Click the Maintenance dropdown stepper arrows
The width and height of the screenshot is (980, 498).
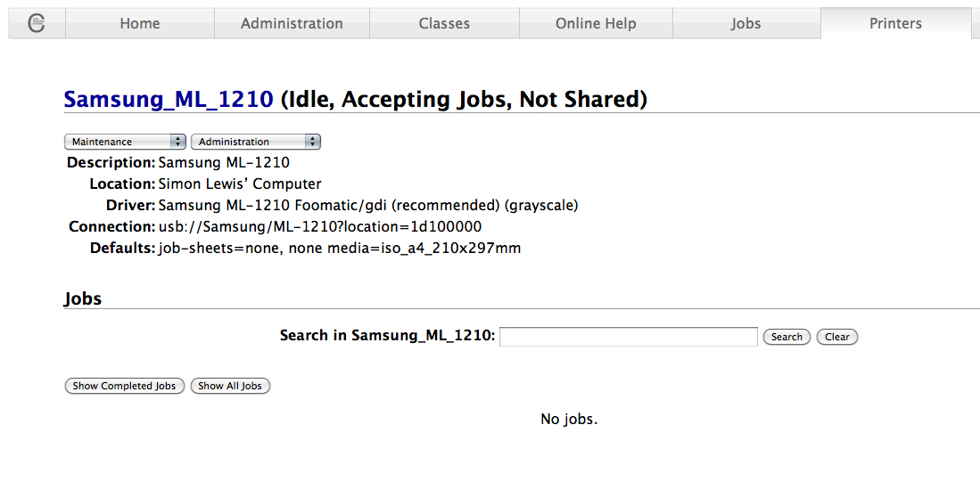(178, 142)
